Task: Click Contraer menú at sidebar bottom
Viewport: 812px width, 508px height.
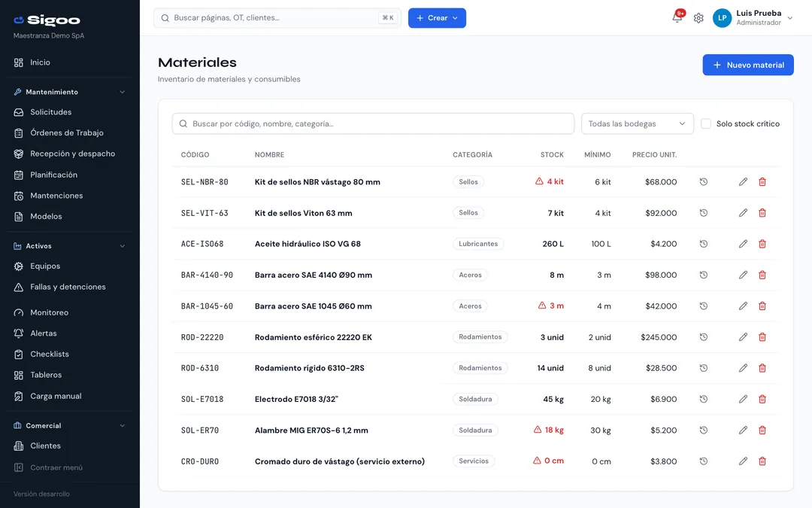Action: tap(70, 467)
